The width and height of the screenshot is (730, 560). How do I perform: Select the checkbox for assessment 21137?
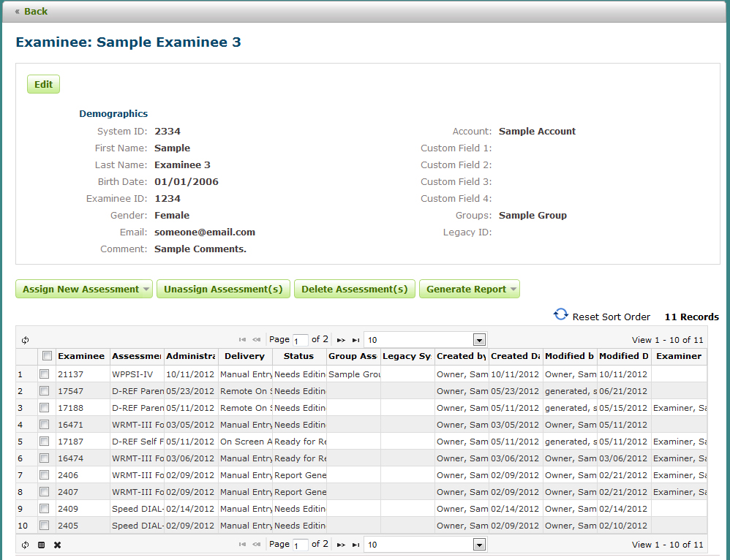click(x=45, y=374)
